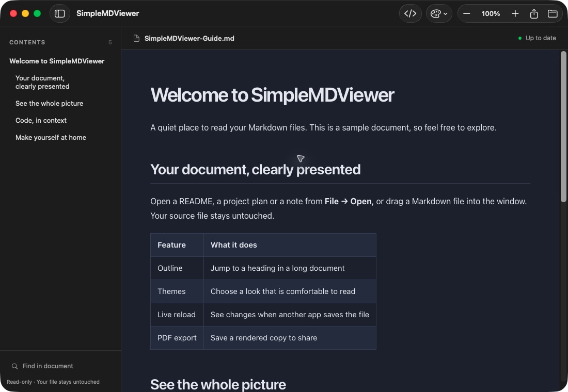Click the yellow minimize window button
The image size is (568, 392).
pyautogui.click(x=25, y=13)
